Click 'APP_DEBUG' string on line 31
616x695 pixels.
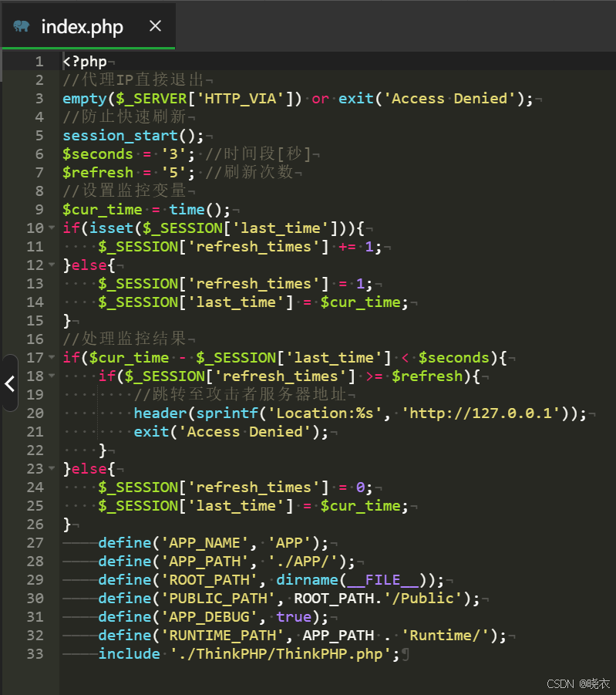(209, 617)
